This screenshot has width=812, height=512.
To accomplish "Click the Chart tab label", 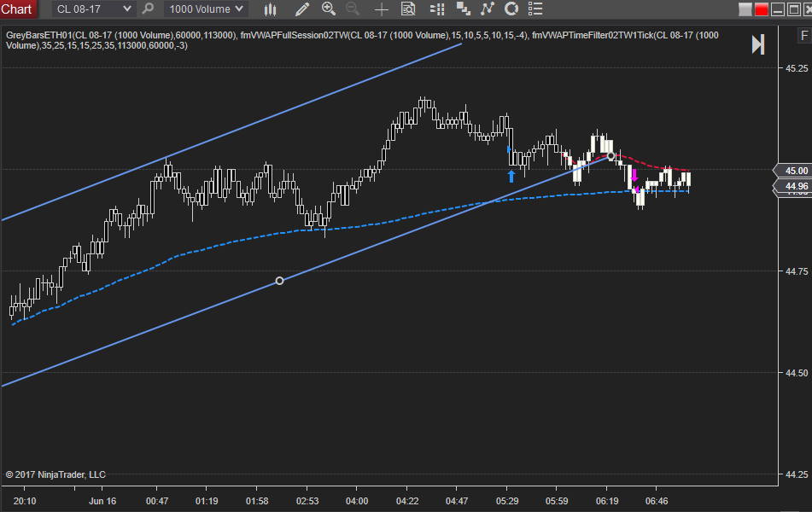I will point(16,9).
